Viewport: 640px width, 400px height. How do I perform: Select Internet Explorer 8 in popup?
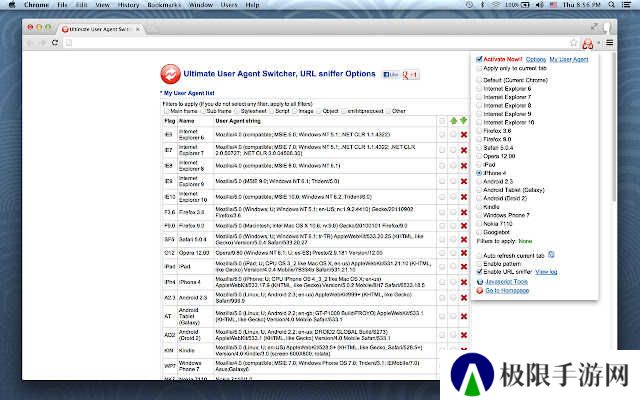pyautogui.click(x=479, y=106)
